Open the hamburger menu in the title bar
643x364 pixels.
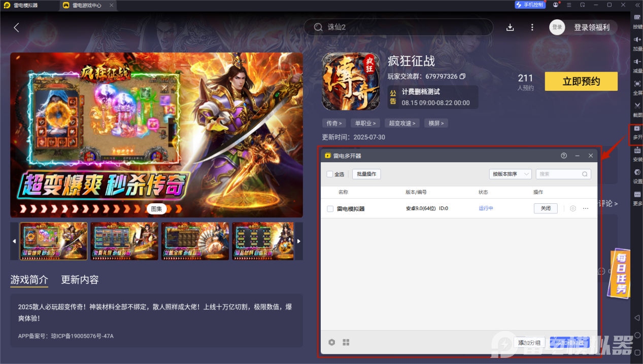tap(569, 5)
